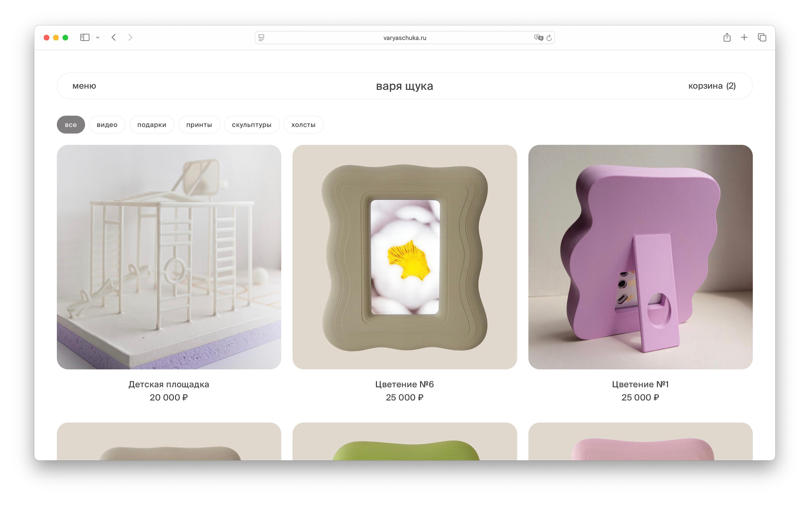Show the tab overview icon
This screenshot has width=812, height=506.
click(762, 37)
